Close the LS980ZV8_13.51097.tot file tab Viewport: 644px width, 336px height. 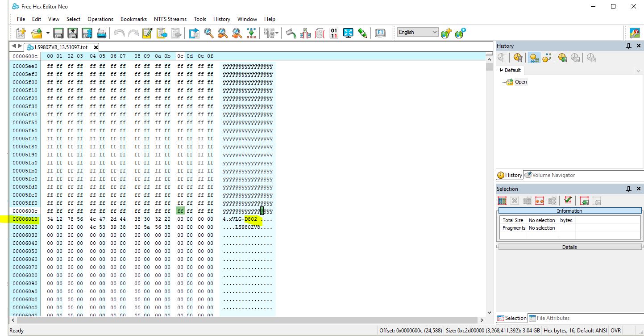click(x=96, y=47)
